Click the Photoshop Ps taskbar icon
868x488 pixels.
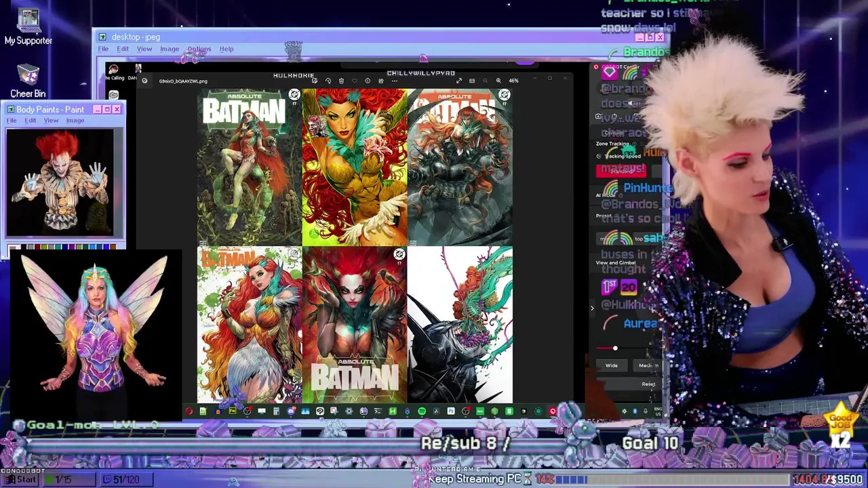click(451, 411)
